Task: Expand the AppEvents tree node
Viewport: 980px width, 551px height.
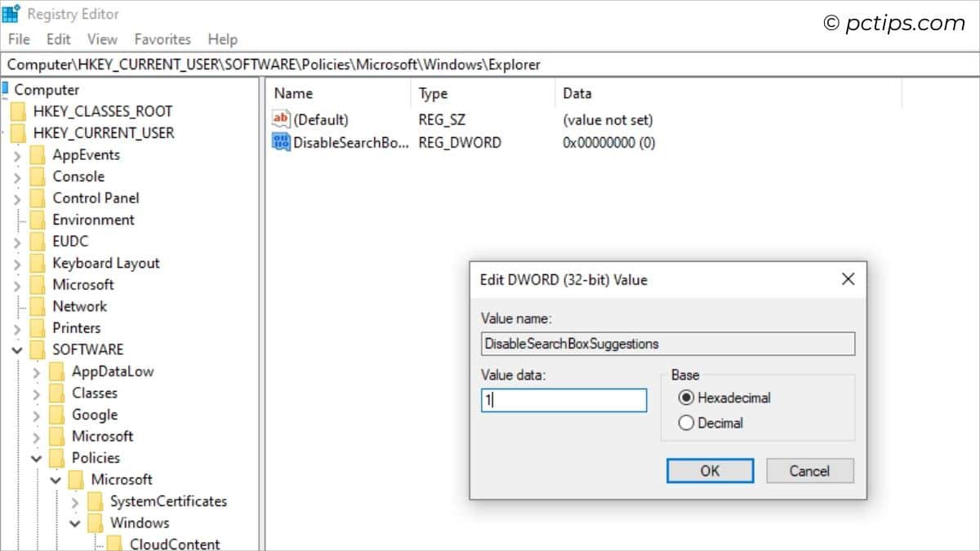Action: tap(17, 154)
